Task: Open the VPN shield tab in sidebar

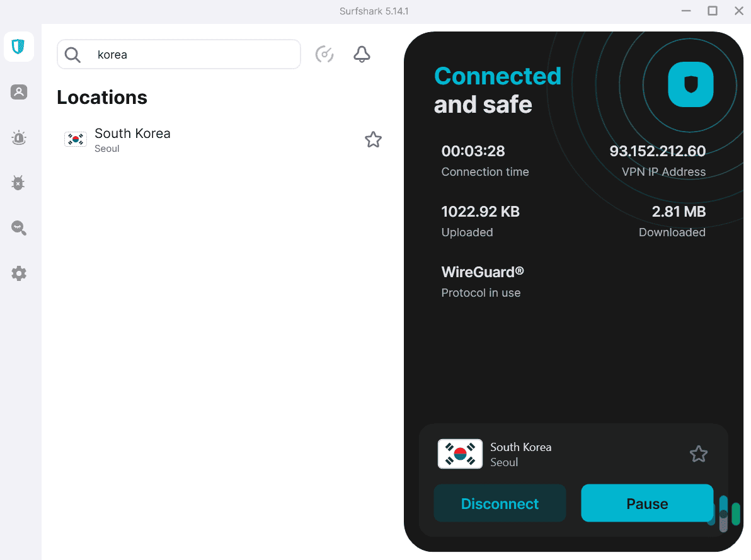Action: coord(18,47)
